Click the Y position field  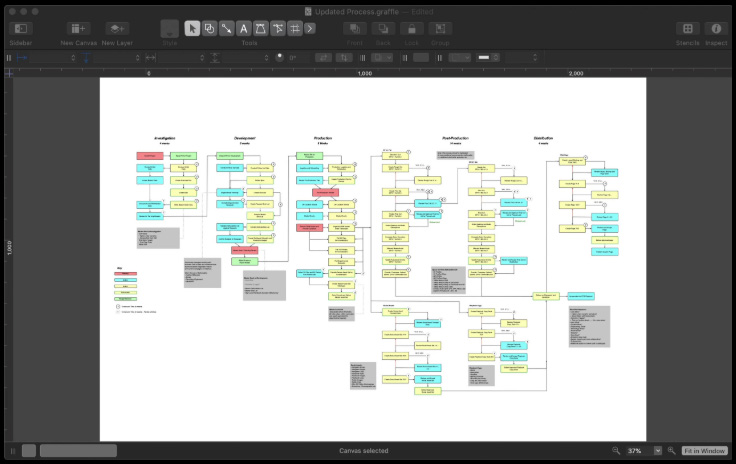(x=113, y=58)
